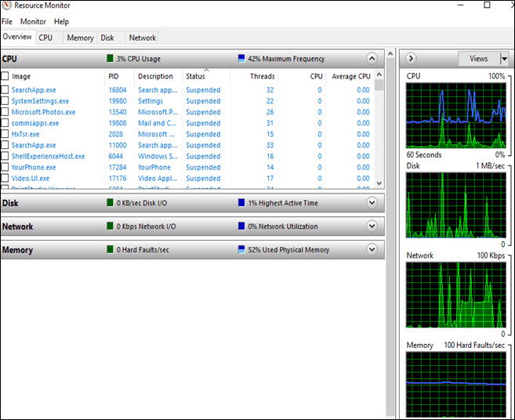This screenshot has width=515, height=420.
Task: Select the ShellExperienceHost.exe process name
Action: click(48, 156)
